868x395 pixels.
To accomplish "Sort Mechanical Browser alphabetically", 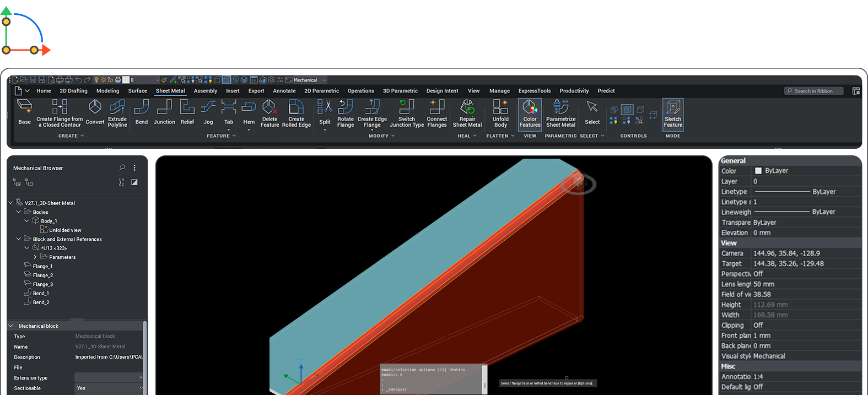I will pos(122,182).
